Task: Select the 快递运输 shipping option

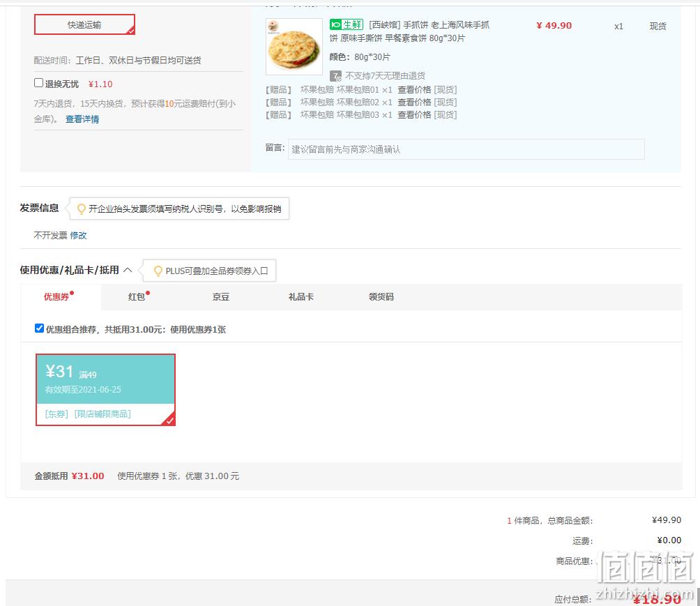Action: (x=84, y=24)
